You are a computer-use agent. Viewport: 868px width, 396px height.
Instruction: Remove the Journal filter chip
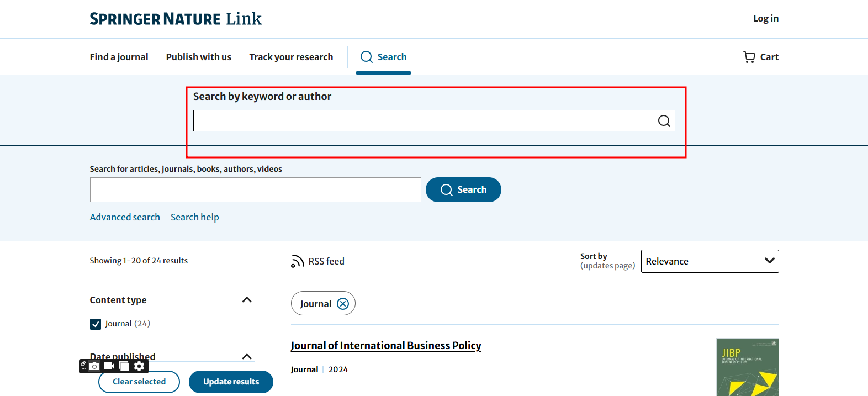(x=343, y=304)
